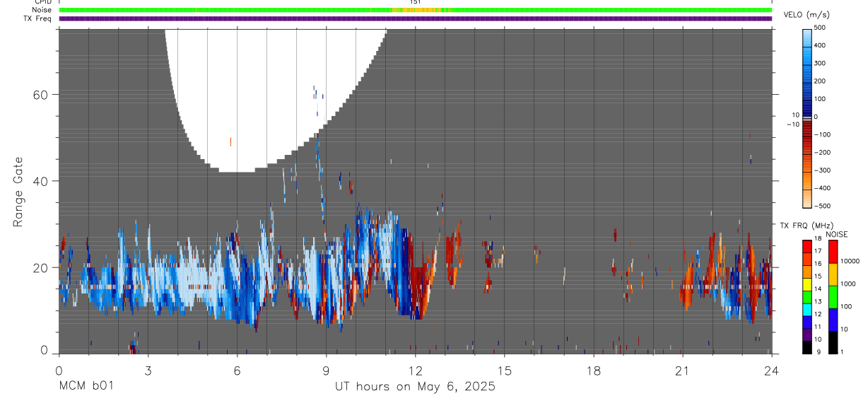Click y-axis tick label 60
Screen dimensions: 868x401
coord(41,95)
